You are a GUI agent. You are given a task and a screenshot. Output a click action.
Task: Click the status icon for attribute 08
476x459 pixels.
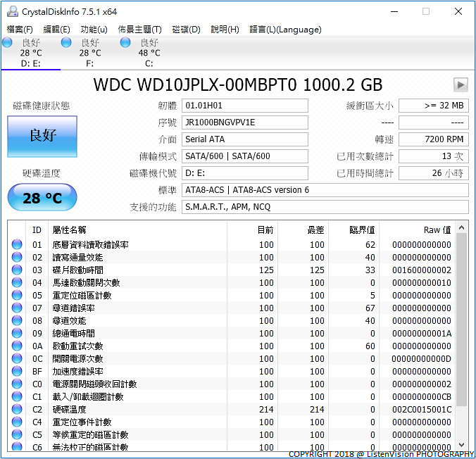pos(17,320)
